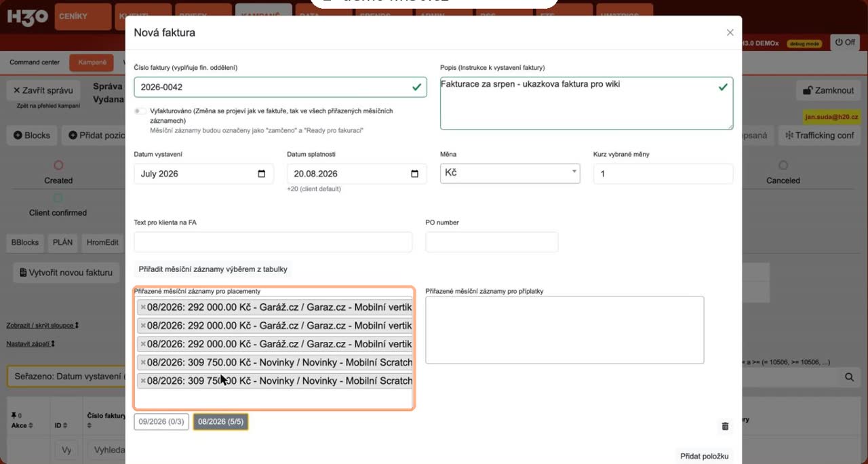Click Vytvořit novou fakturu document icon
868x464 pixels.
[x=22, y=273]
